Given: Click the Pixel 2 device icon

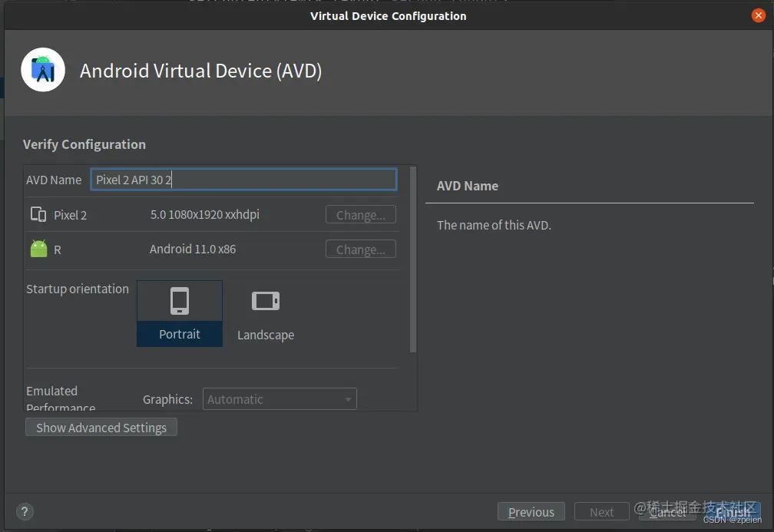Looking at the screenshot, I should tap(38, 215).
